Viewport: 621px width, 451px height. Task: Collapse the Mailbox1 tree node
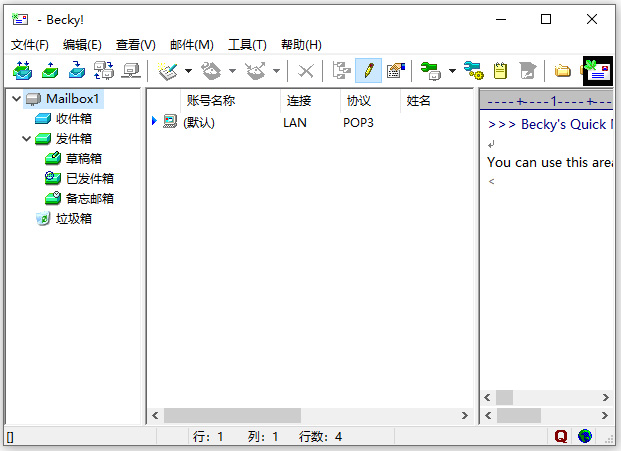tap(16, 98)
